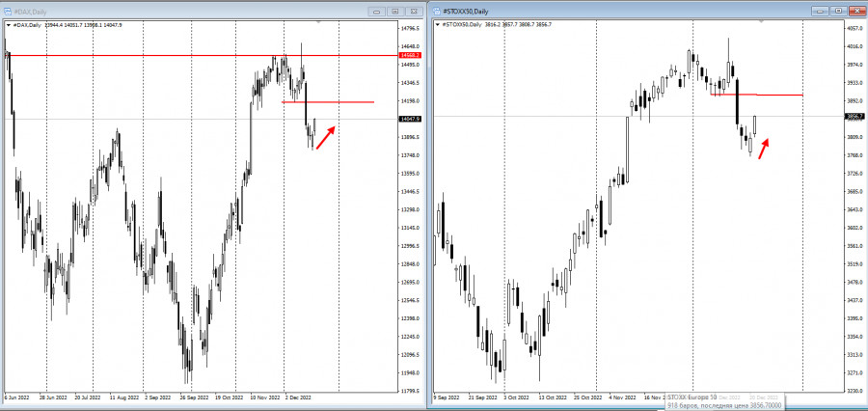
Task: Click the 11799.5 price on DAX scale
Action: tap(410, 391)
